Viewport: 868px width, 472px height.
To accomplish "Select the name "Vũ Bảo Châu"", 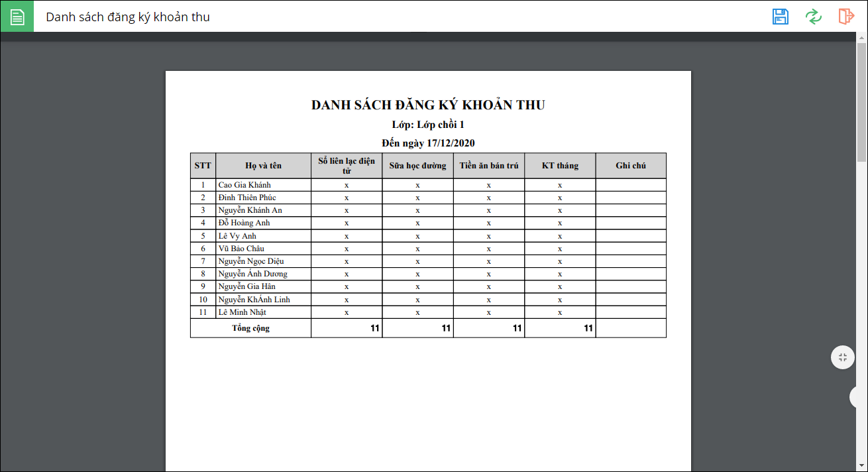I will [x=241, y=249].
